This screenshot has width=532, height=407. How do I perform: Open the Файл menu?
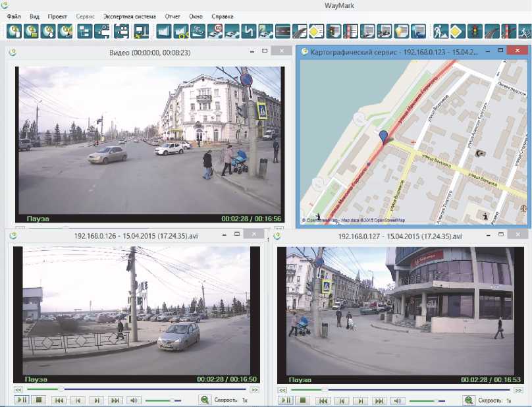[14, 15]
